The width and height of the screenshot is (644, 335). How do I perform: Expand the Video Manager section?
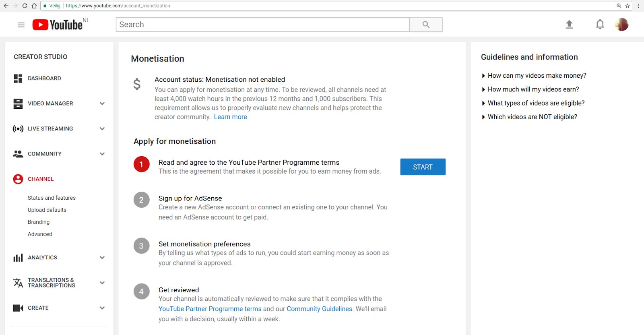click(102, 103)
